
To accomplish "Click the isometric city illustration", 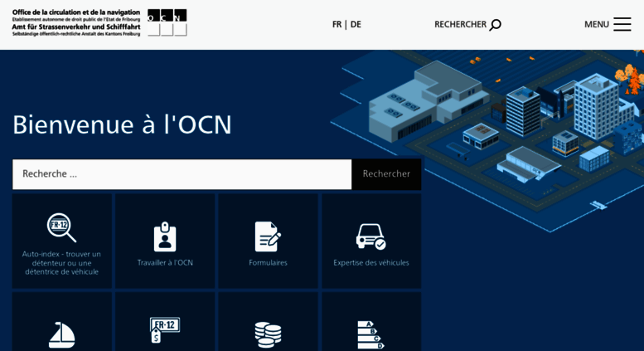I will [487, 139].
